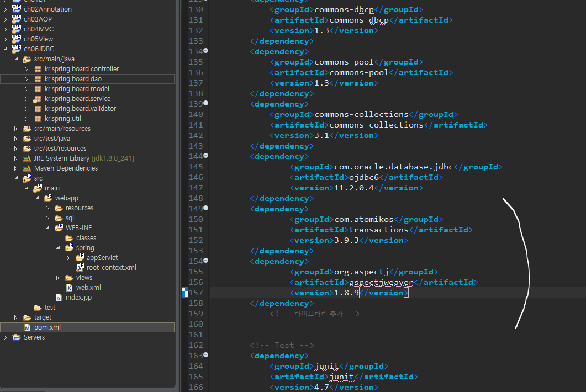Click the webapp folder icon
586x392 pixels.
pos(48,198)
